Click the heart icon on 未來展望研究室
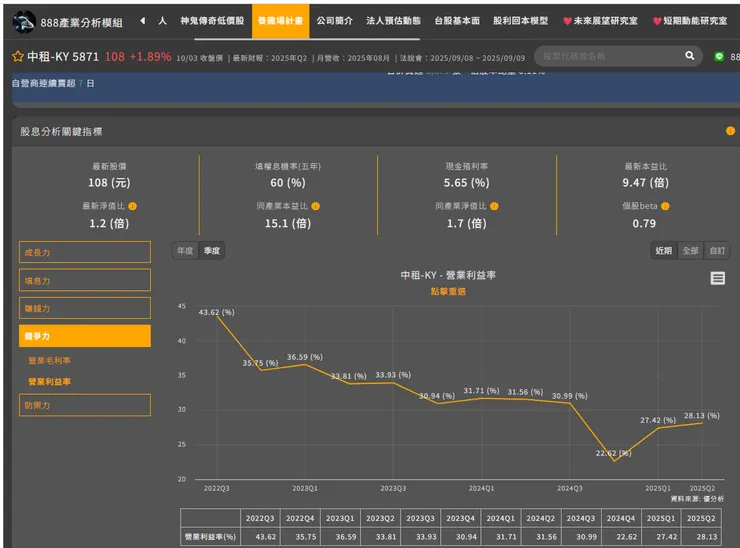The width and height of the screenshot is (740, 548). 567,21
